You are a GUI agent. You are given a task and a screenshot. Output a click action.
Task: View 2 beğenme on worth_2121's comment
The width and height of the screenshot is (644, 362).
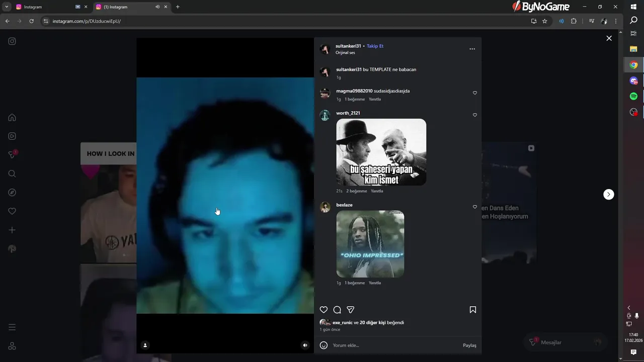pos(357,191)
